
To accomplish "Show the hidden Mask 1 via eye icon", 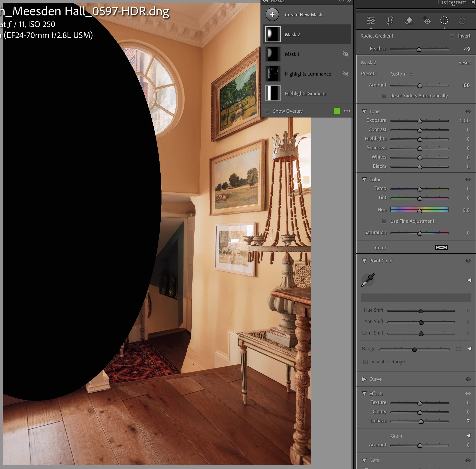I will pos(346,54).
